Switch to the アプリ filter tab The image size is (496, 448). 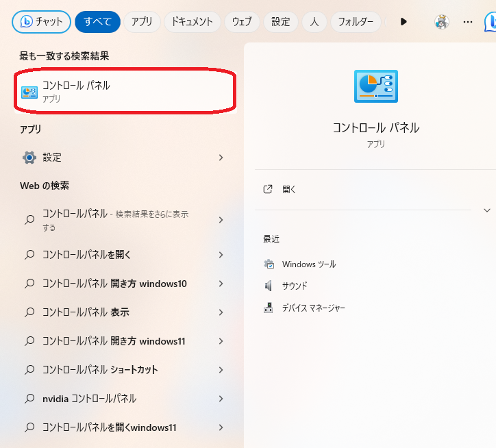pyautogui.click(x=142, y=22)
